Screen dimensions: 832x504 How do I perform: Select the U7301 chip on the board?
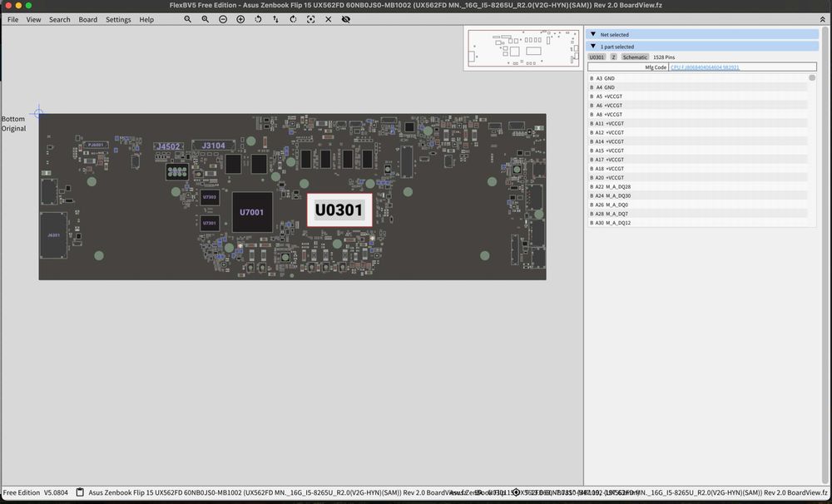210,223
